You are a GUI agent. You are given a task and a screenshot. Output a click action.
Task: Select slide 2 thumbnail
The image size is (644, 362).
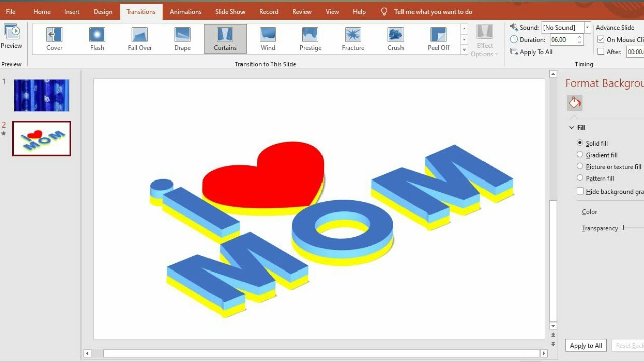[x=42, y=138]
